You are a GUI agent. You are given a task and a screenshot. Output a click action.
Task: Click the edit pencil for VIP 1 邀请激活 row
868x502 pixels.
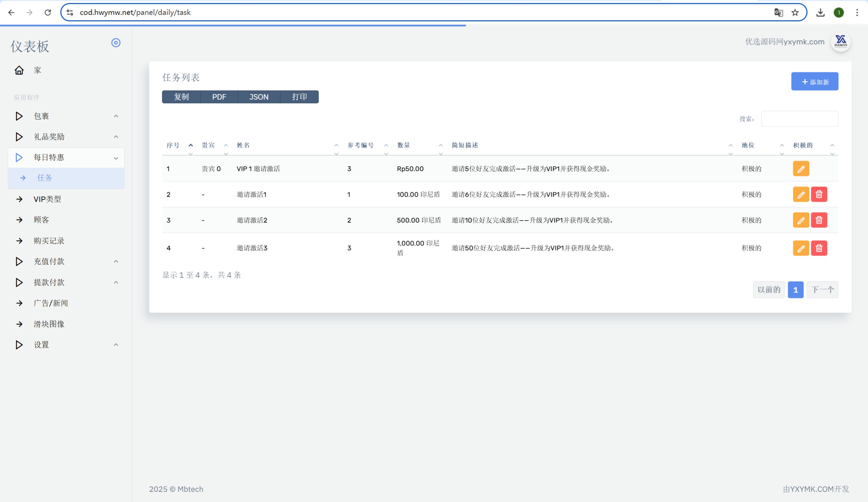pos(801,169)
